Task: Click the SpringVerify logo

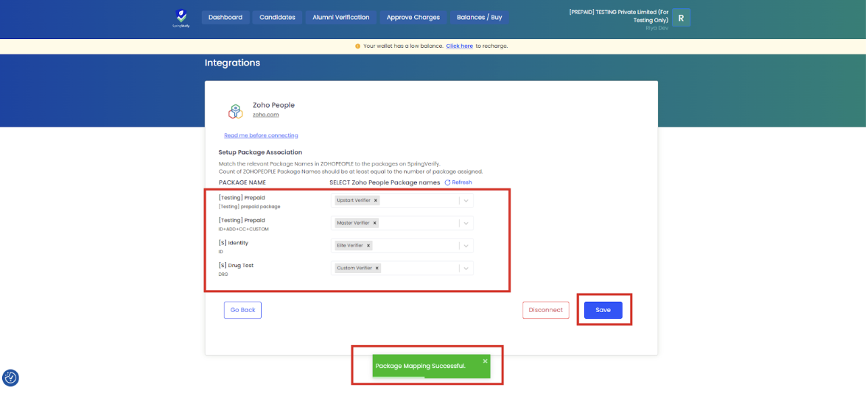Action: click(x=181, y=18)
